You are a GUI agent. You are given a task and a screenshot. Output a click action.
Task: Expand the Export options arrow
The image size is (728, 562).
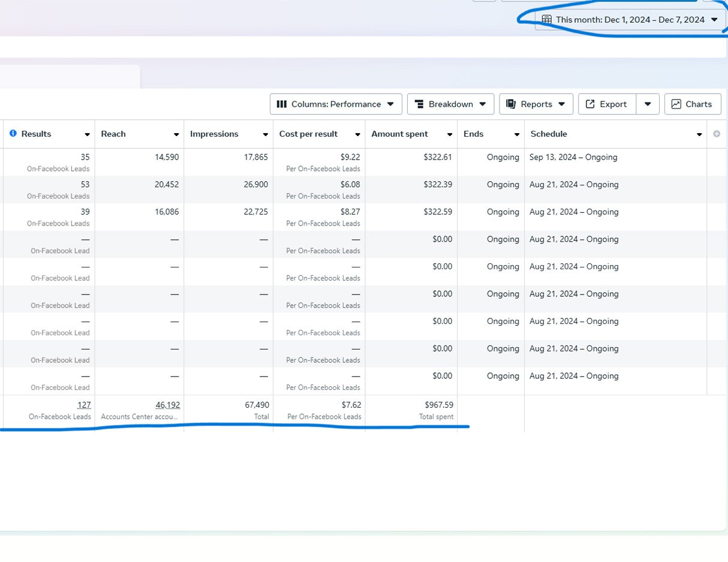tap(648, 104)
